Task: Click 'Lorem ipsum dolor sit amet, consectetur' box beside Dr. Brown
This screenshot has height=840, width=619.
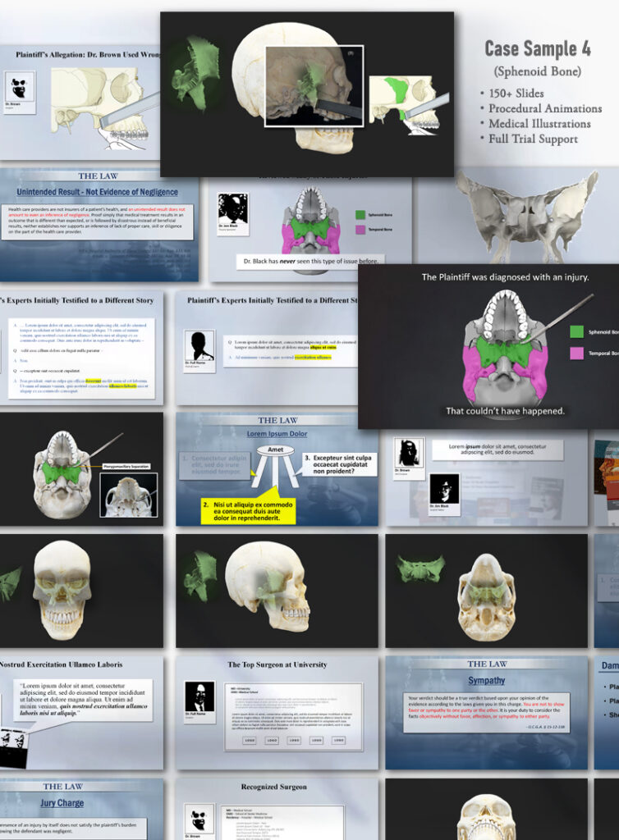Action: click(497, 450)
